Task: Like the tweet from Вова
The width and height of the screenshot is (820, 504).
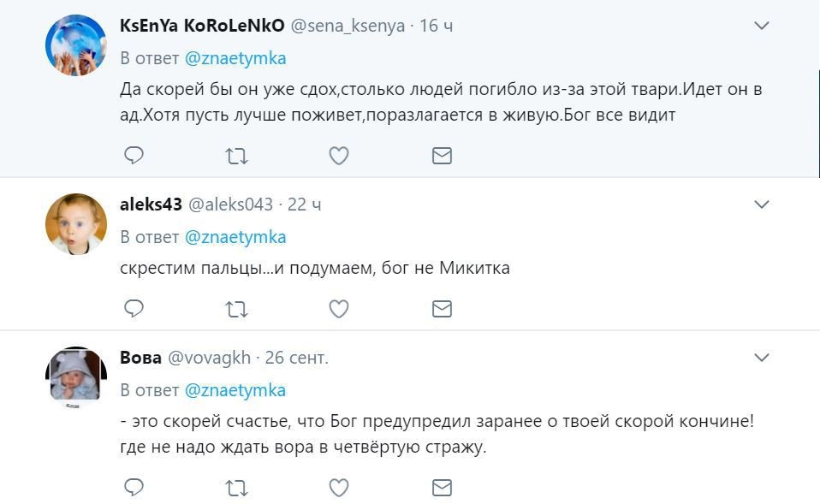Action: 339,488
